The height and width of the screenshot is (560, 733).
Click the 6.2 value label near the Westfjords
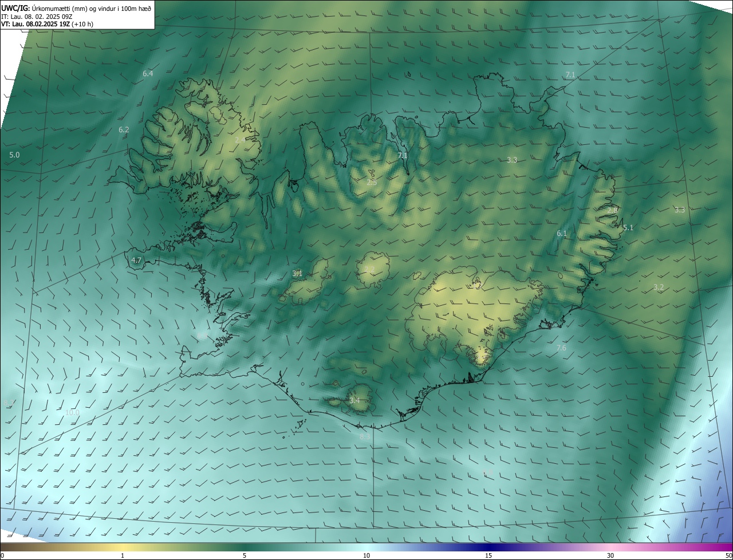[x=124, y=130]
